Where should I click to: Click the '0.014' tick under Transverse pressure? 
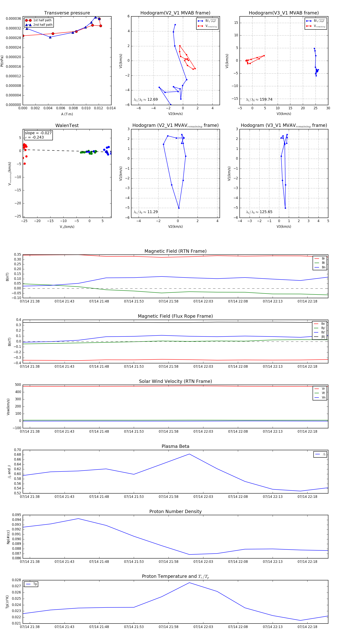click(111, 108)
